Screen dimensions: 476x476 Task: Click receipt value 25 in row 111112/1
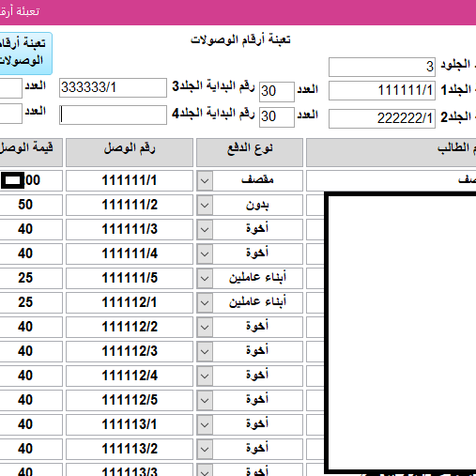point(31,302)
